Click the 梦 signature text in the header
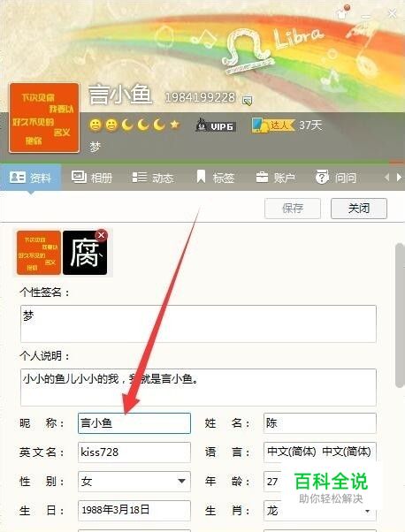This screenshot has height=532, width=405. (x=95, y=147)
